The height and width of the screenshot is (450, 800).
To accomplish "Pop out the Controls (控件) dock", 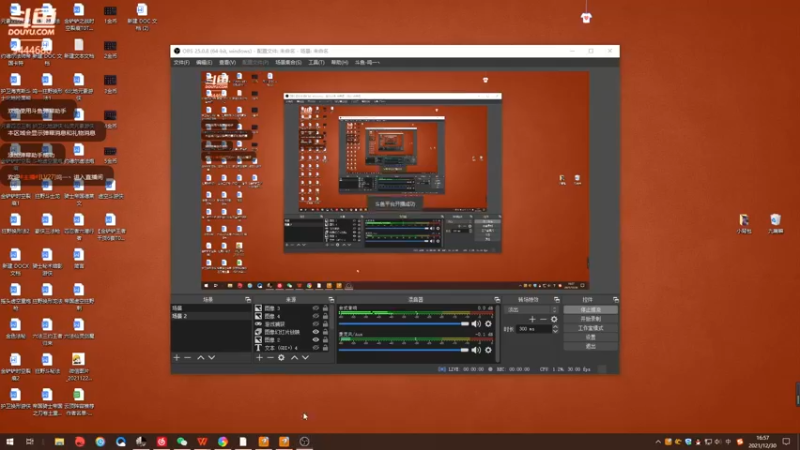I will click(x=616, y=299).
